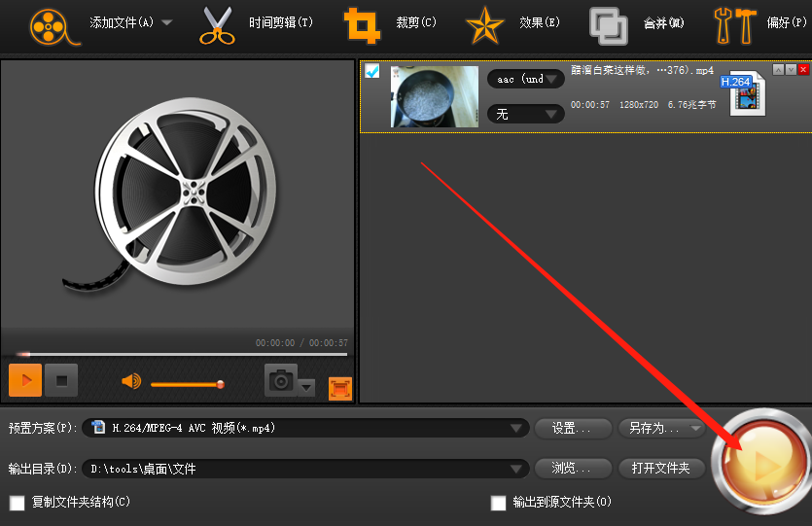Image resolution: width=812 pixels, height=526 pixels.
Task: Click the wrench and hammer preferences icon
Action: [x=734, y=25]
